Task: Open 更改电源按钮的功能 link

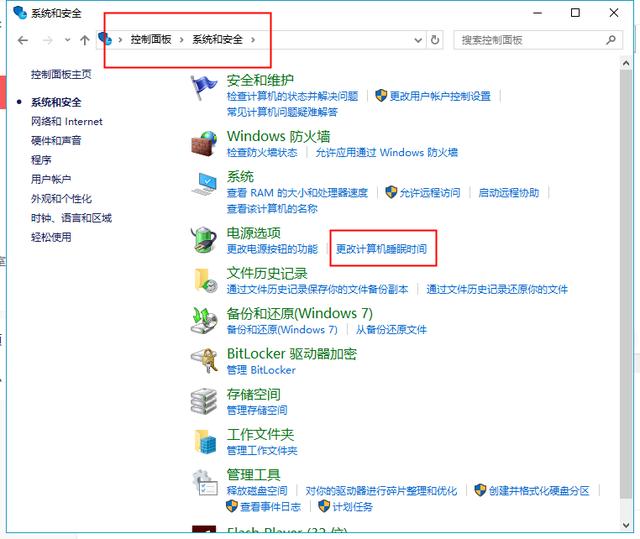Action: (x=272, y=249)
